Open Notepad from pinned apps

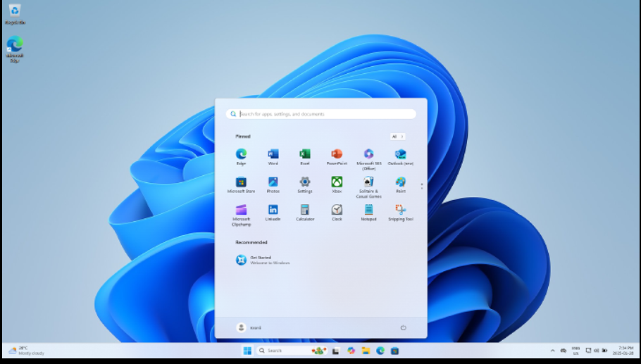click(x=368, y=210)
